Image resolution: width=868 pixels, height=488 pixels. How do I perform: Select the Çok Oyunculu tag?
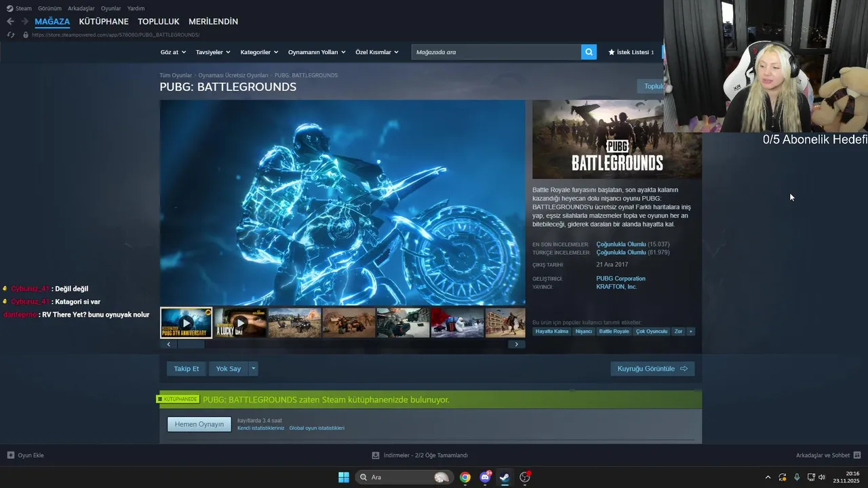point(652,331)
